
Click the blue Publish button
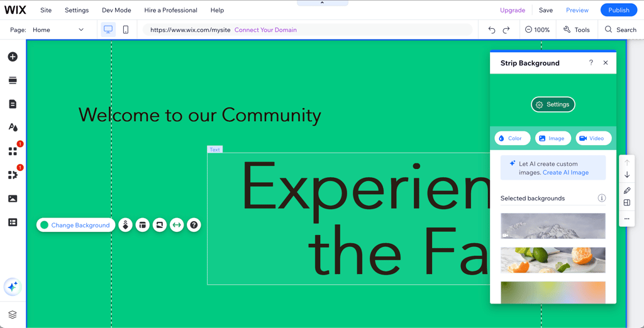pos(619,10)
